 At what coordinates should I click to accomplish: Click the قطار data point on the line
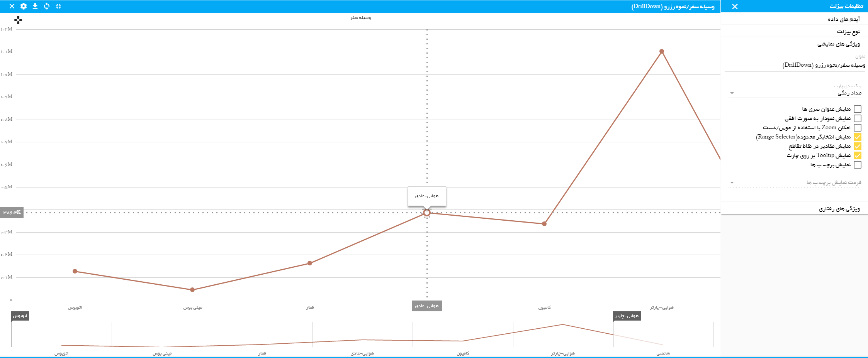(x=310, y=263)
